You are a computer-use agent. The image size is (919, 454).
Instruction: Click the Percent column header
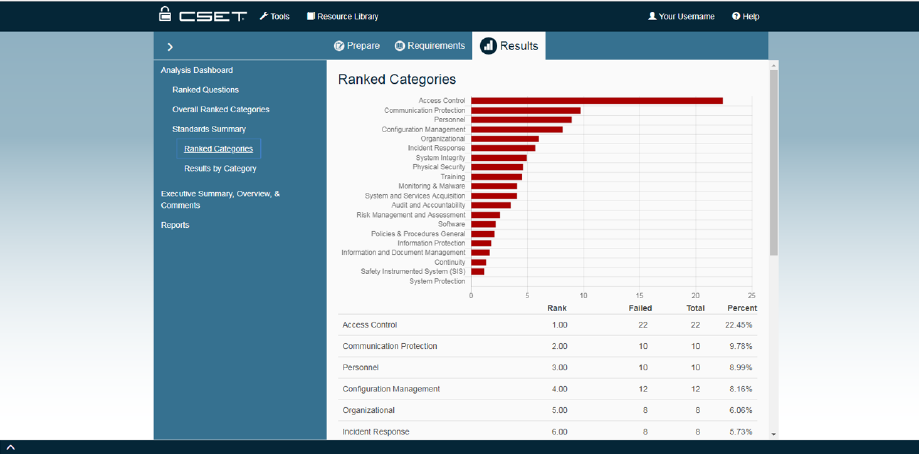click(x=742, y=308)
